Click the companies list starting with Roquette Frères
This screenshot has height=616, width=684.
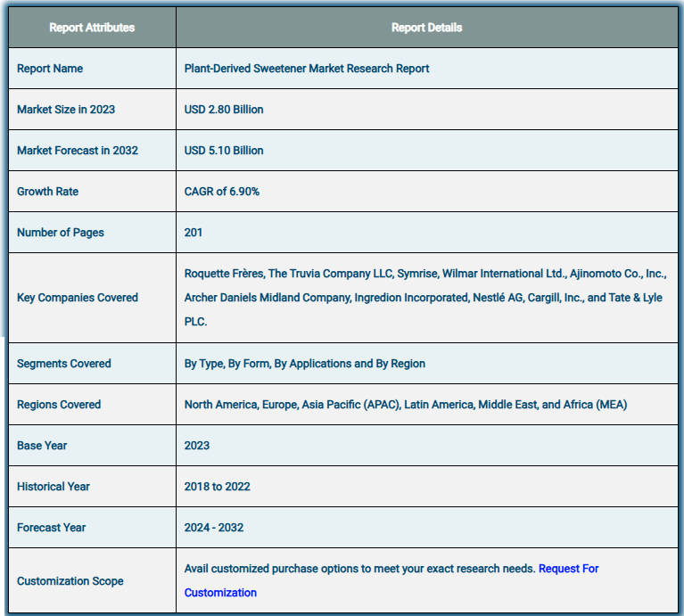425,298
